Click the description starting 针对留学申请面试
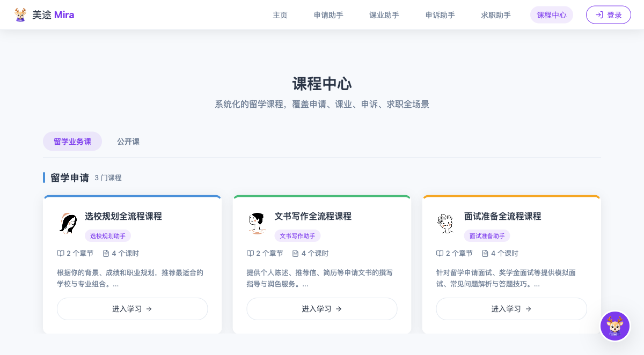Viewport: 644px width, 355px height. [x=506, y=278]
